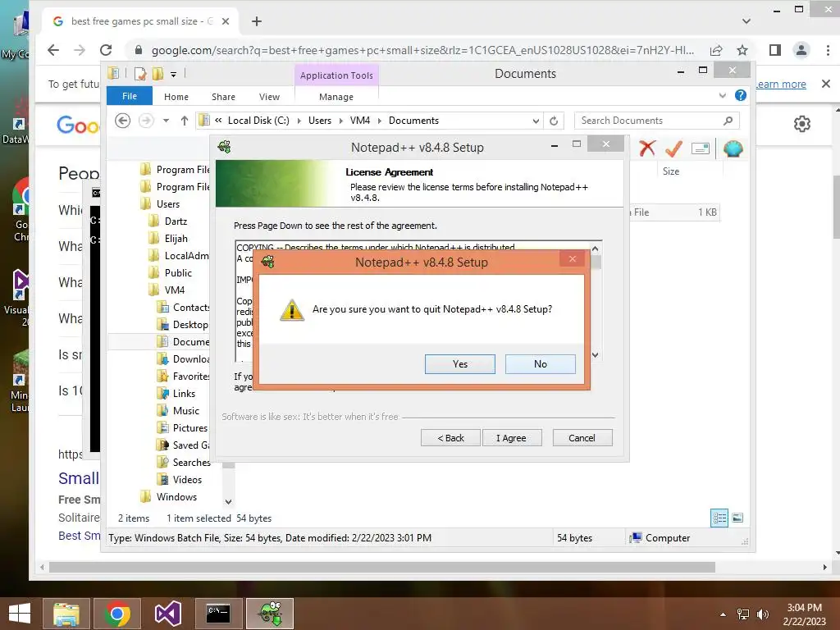
Task: Open Chrome share page icon
Action: 715,50
